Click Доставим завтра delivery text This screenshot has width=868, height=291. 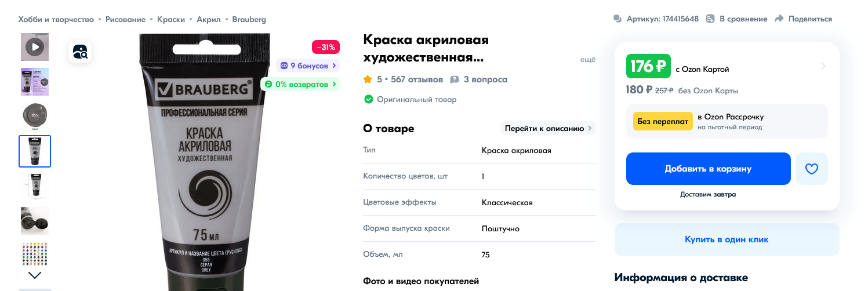(708, 194)
